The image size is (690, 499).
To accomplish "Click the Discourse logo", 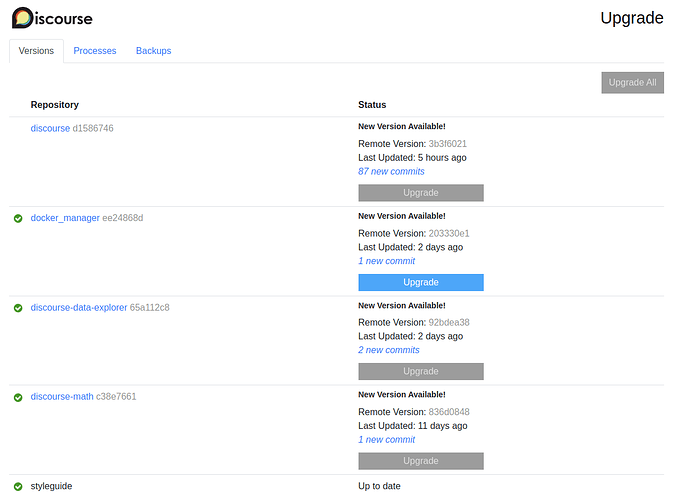I will click(52, 18).
